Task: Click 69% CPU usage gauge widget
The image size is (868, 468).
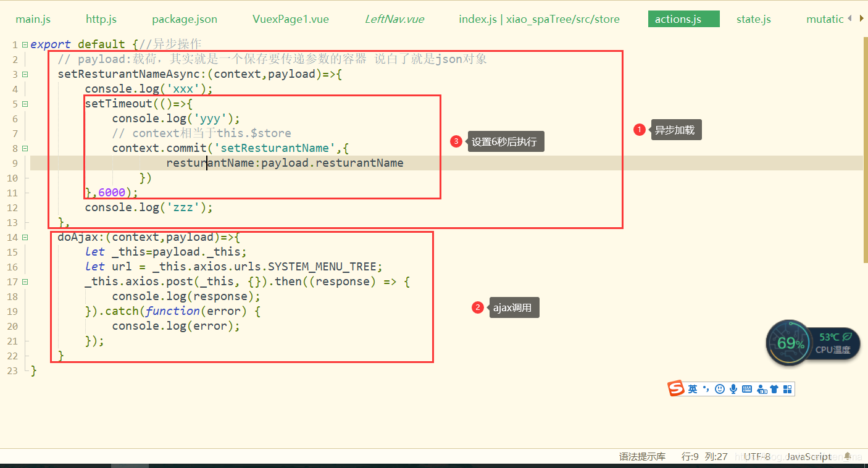Action: point(790,343)
